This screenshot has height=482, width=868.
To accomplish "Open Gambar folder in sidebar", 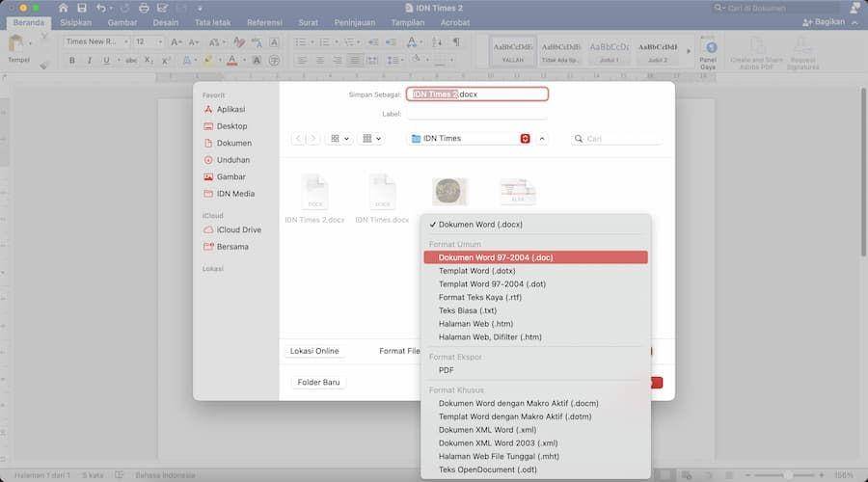I will click(x=225, y=176).
